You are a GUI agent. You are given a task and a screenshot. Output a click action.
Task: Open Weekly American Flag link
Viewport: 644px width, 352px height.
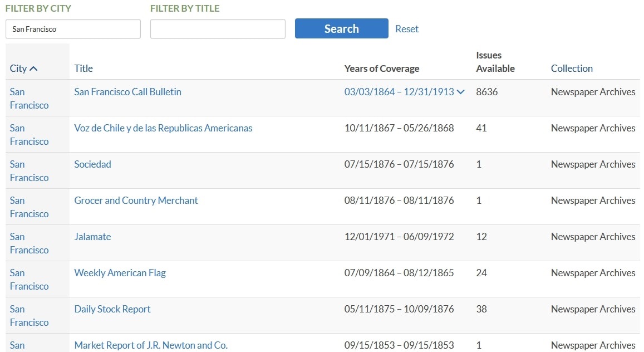(x=120, y=273)
